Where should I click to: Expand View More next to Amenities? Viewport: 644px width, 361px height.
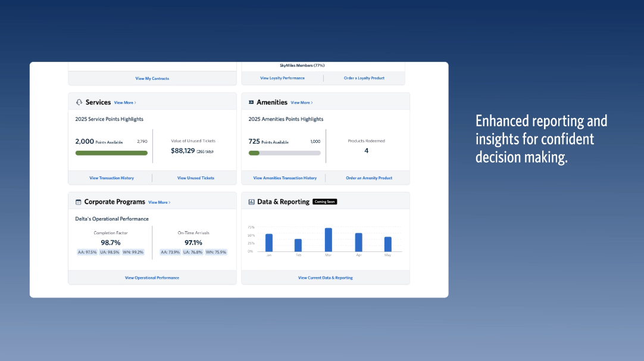pos(302,102)
